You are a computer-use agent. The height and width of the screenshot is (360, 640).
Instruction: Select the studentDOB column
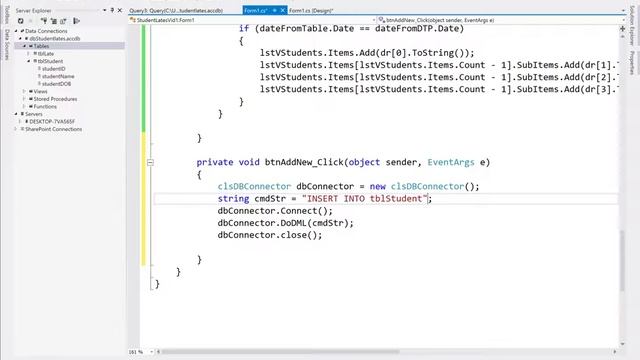point(56,84)
